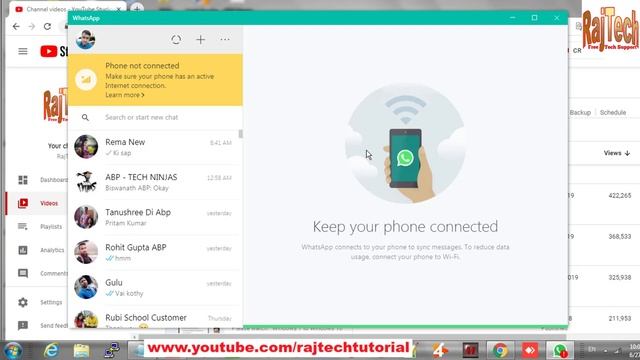Open the Windows Start button

[x=13, y=351]
